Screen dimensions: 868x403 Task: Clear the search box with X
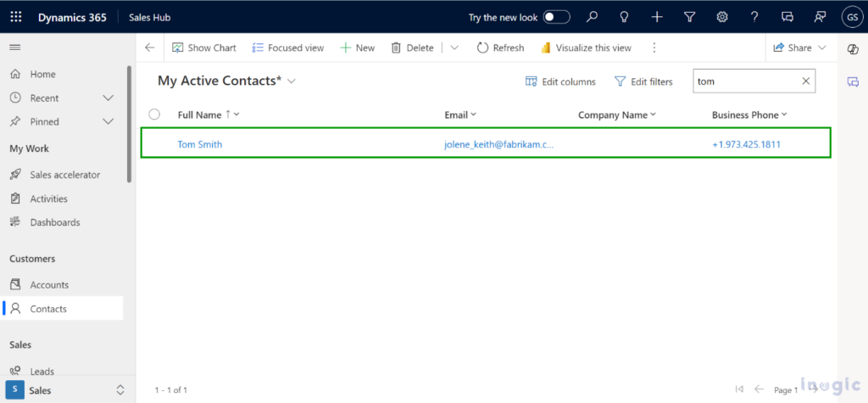(806, 81)
